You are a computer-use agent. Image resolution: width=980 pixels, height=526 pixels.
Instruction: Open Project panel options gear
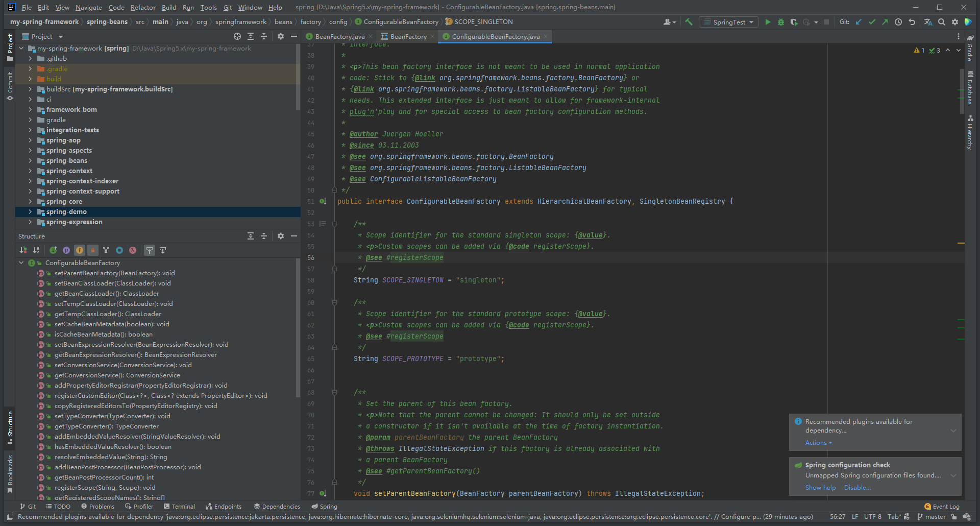click(x=281, y=36)
